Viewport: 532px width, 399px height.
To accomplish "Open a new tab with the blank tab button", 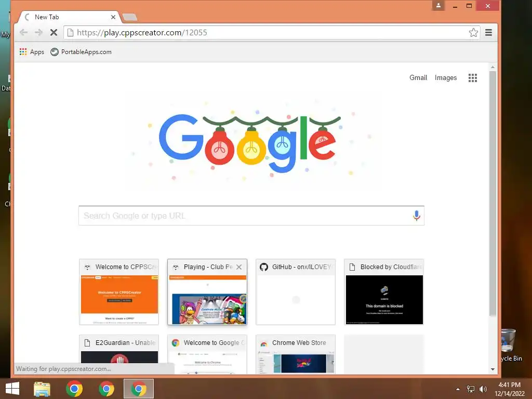I will point(129,17).
